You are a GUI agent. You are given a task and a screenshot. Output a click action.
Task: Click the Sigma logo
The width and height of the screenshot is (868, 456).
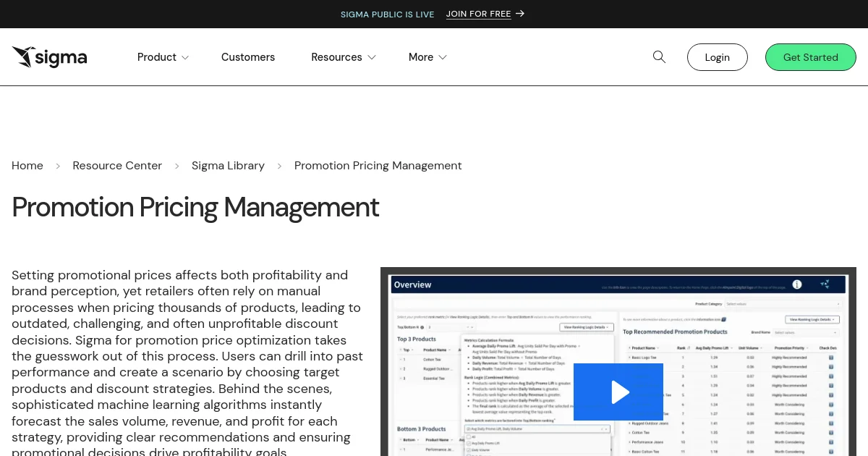49,57
